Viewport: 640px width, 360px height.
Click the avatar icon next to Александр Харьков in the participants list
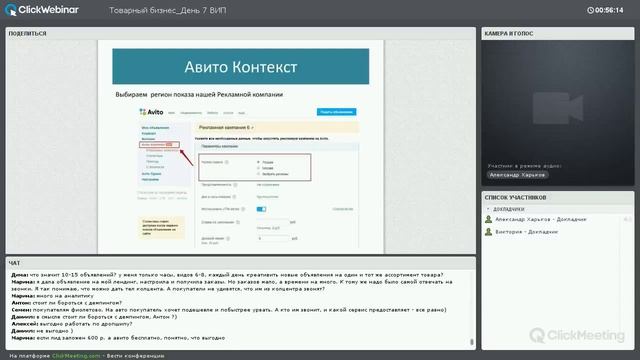488,219
